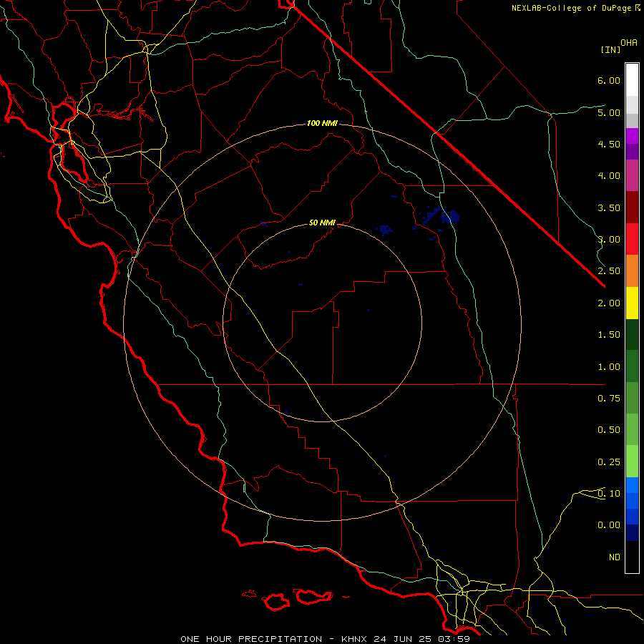Viewport: 644px width, 644px height.
Task: Click the dark red 3.50 inch swatch
Action: pyautogui.click(x=632, y=208)
